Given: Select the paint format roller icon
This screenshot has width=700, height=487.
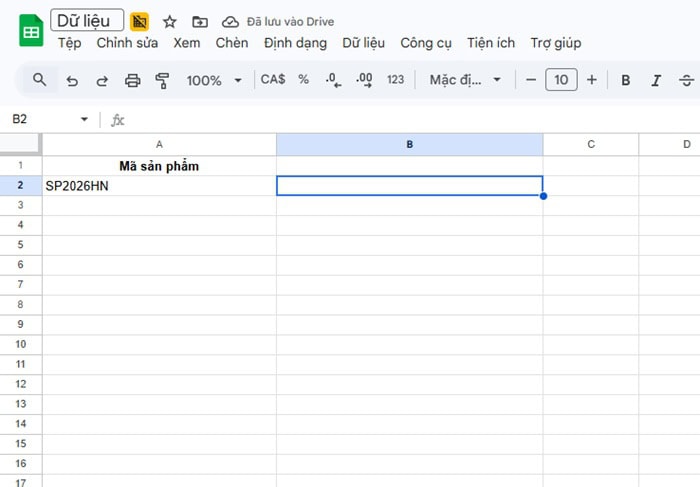Looking at the screenshot, I should [163, 80].
